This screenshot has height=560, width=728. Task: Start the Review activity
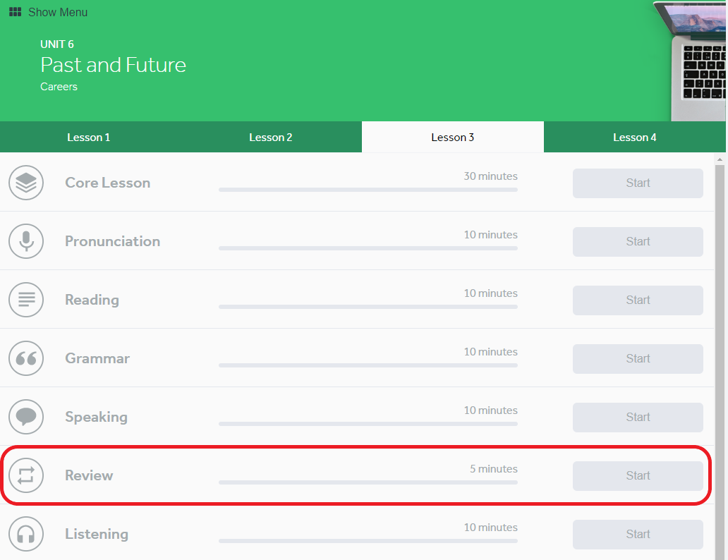point(638,476)
